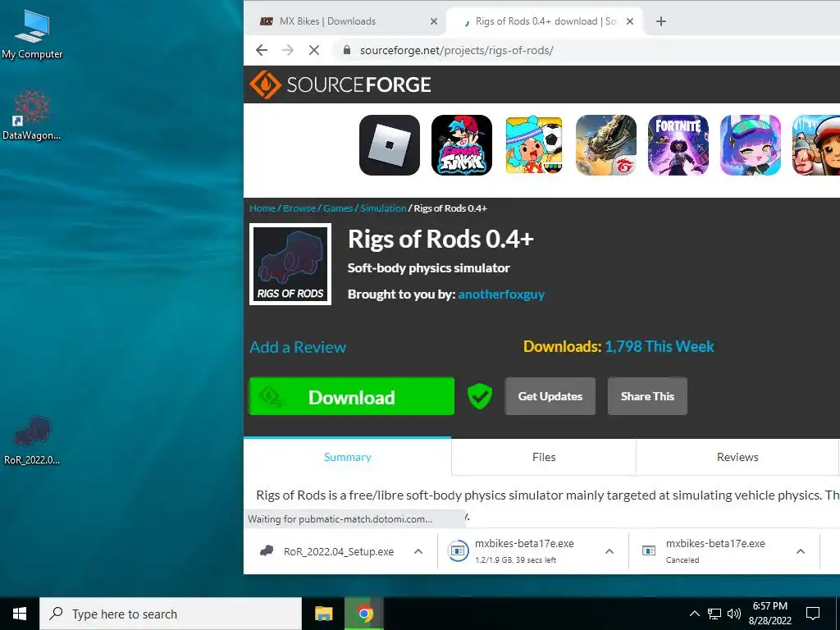840x630 pixels.
Task: Select the DataWagon desktop shortcut
Action: (32, 114)
